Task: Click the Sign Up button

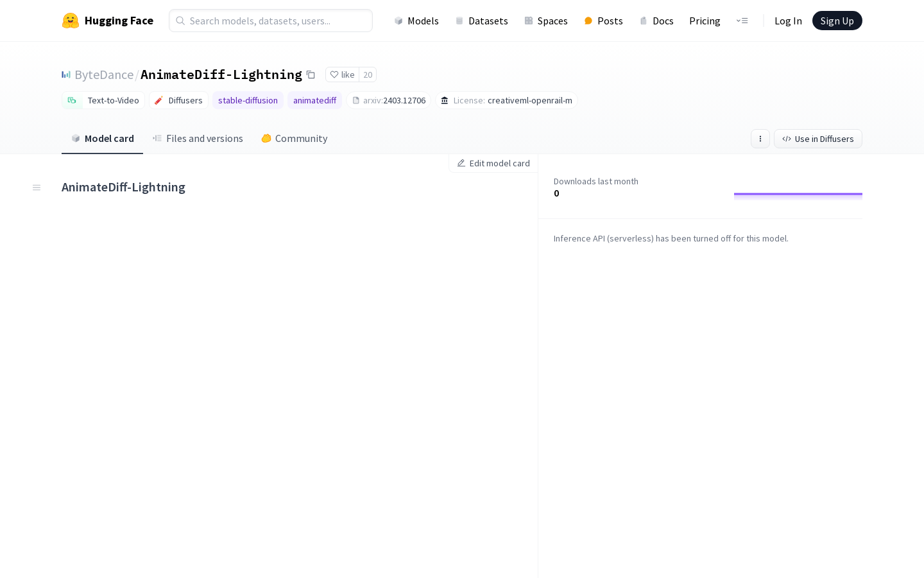Action: tap(837, 21)
